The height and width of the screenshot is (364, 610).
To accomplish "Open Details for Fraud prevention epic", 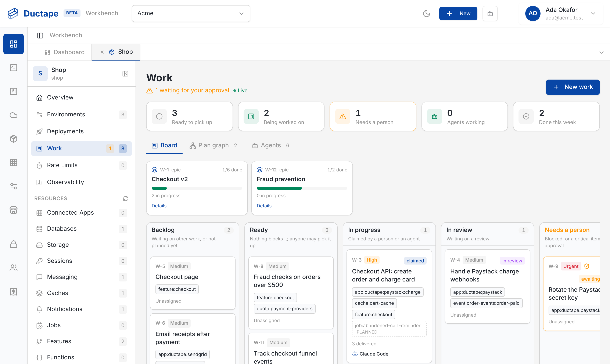I will point(264,206).
